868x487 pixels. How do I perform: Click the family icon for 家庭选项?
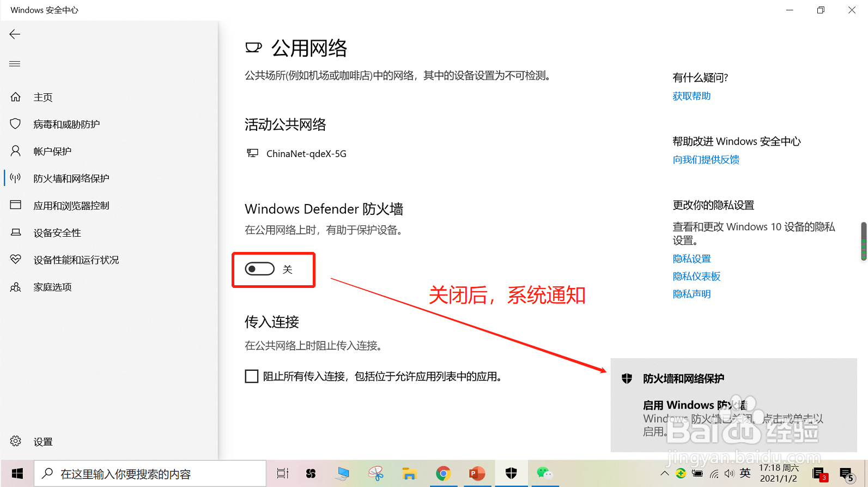(x=15, y=287)
